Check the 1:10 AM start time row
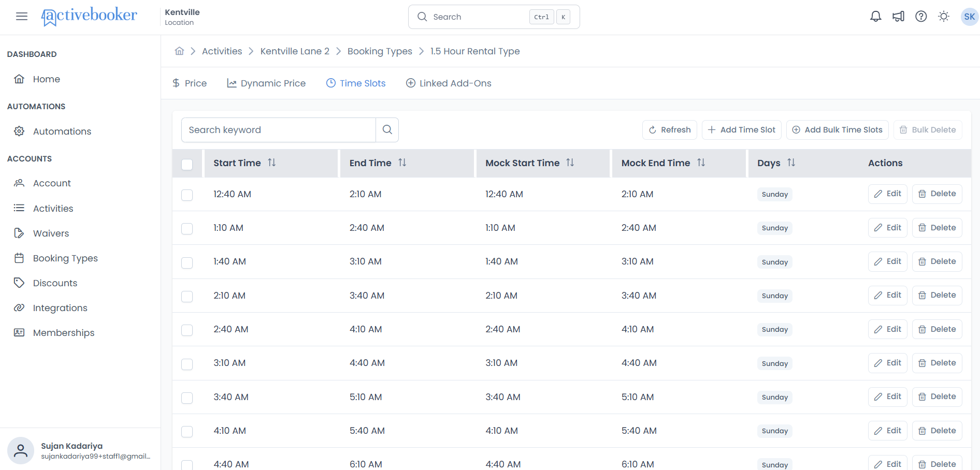The width and height of the screenshot is (980, 470). point(187,228)
